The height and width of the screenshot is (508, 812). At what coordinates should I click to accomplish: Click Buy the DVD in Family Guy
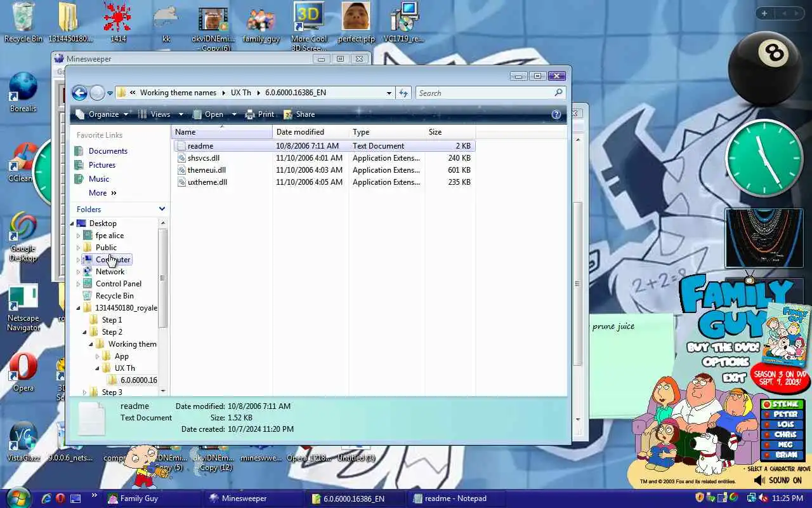723,348
